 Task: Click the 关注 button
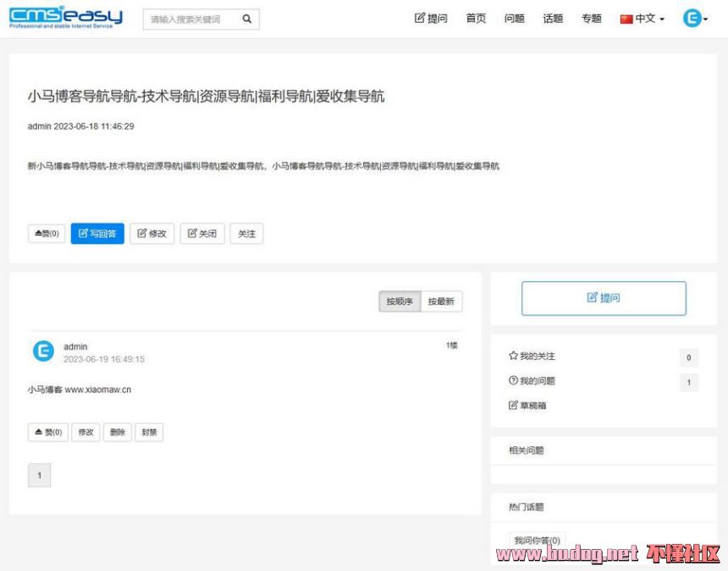click(x=246, y=233)
